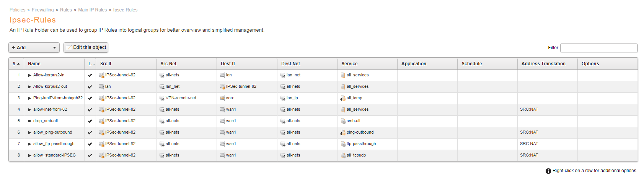Image resolution: width=644 pixels, height=176 pixels.
Task: Expand the allow_ping-outbound rule arrow
Action: [x=29, y=132]
